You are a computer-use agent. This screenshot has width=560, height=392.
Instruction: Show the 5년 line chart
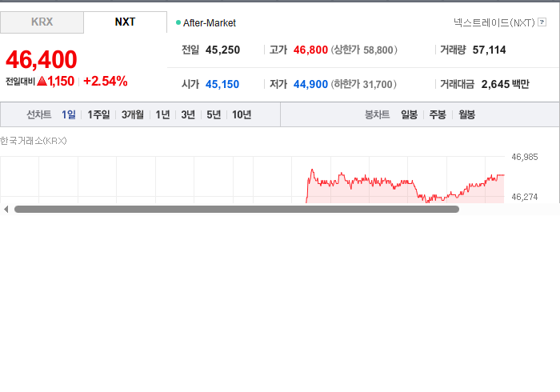pos(214,114)
